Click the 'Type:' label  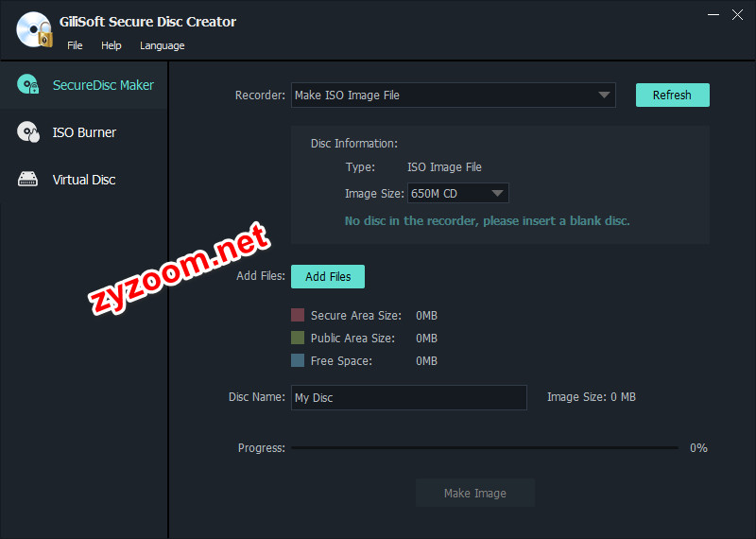pos(360,167)
